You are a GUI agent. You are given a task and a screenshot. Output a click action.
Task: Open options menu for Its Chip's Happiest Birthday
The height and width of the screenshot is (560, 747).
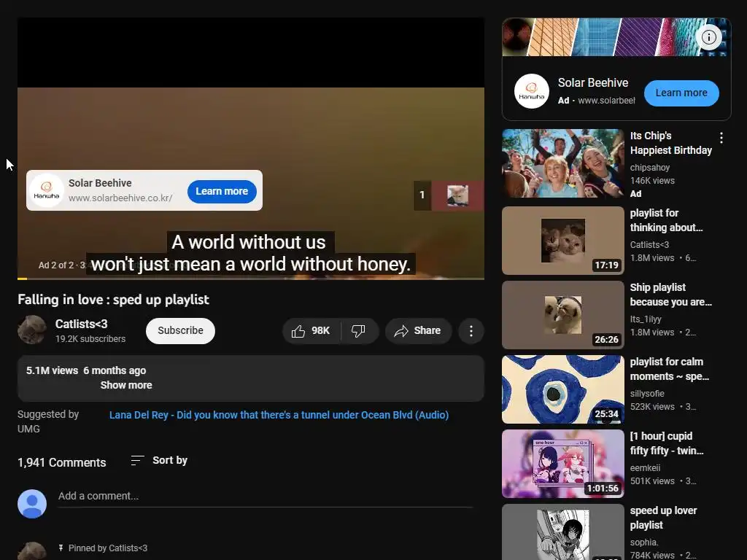[721, 138]
